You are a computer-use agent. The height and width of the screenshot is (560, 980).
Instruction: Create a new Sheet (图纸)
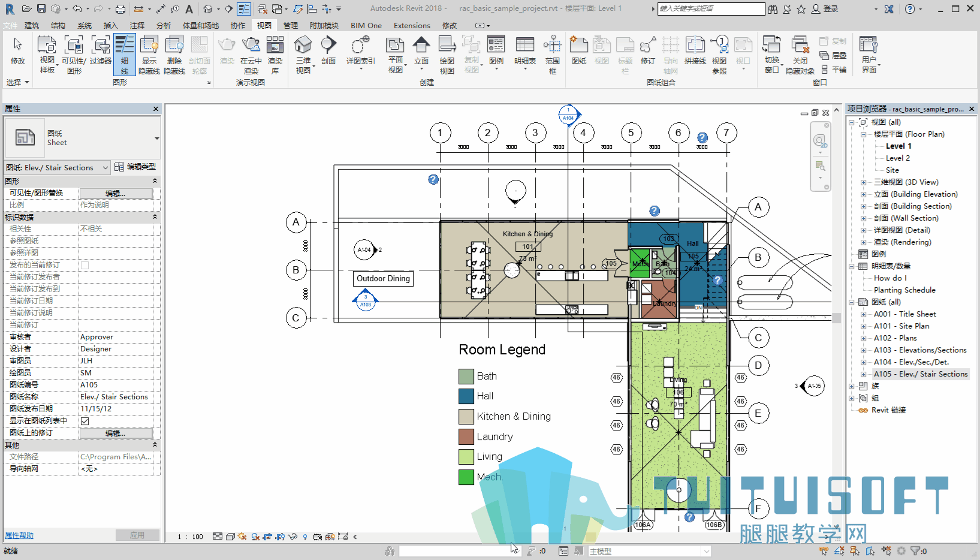(x=579, y=50)
